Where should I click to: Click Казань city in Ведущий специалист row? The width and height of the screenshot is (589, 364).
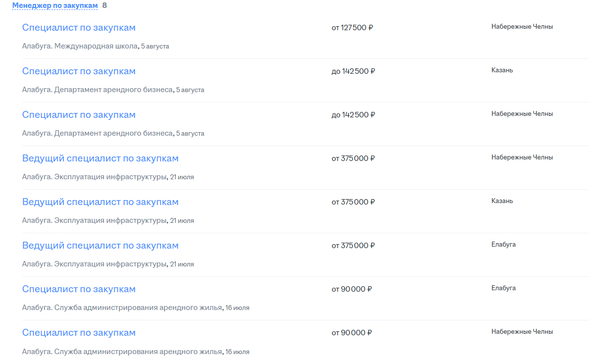pos(502,201)
